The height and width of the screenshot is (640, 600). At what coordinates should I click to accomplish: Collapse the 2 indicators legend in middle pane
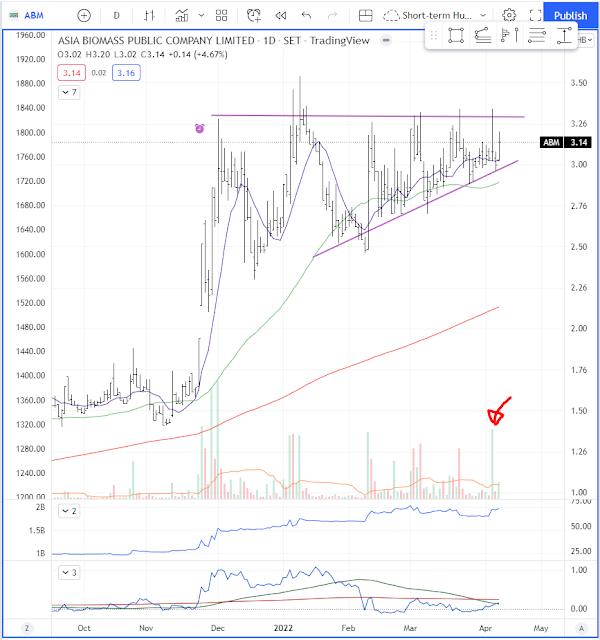[69, 511]
